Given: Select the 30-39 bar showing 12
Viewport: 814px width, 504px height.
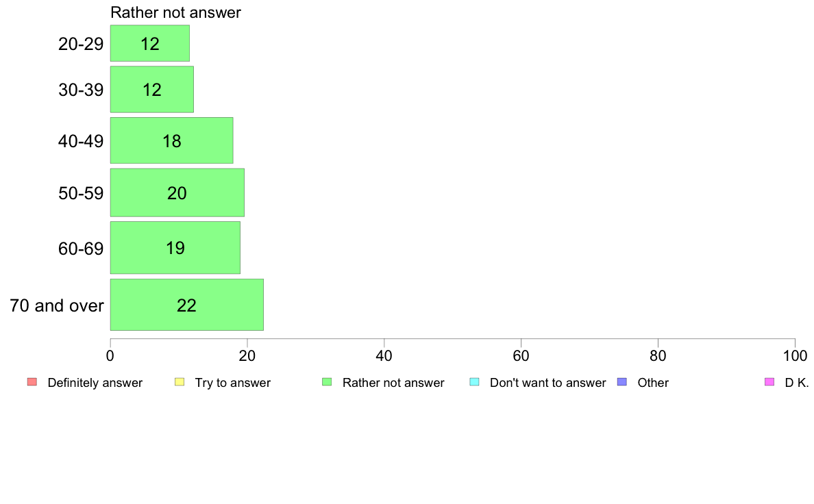Looking at the screenshot, I should tap(151, 89).
